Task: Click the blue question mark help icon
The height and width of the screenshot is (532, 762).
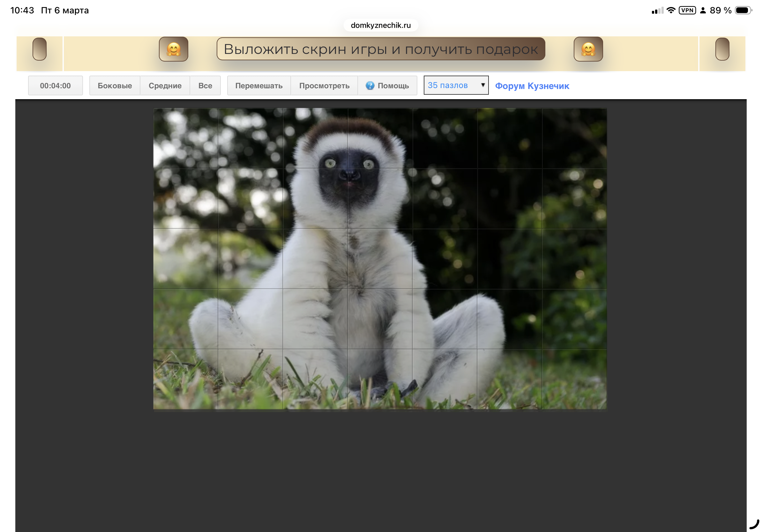Action: pyautogui.click(x=370, y=85)
